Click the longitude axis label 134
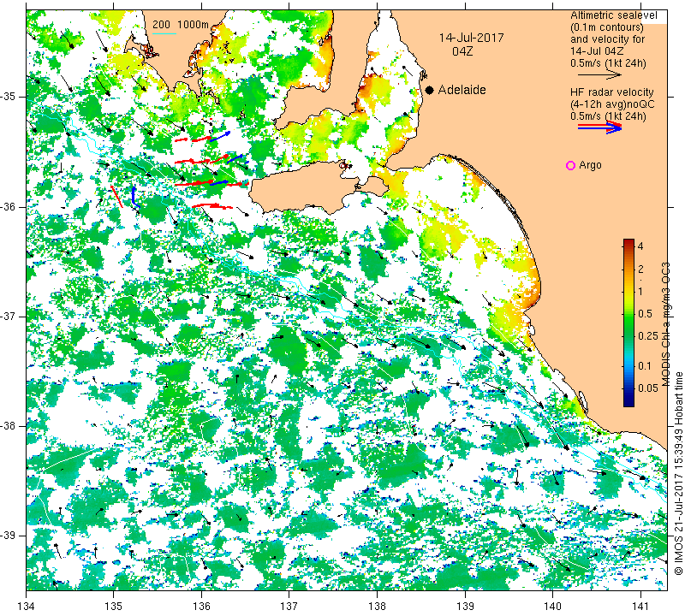This screenshot has width=685, height=616. pos(27,606)
